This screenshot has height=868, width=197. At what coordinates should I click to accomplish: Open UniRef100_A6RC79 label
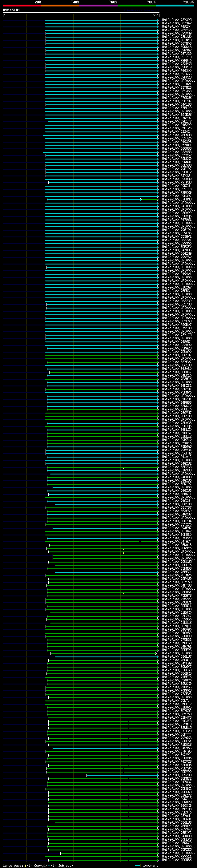[x=176, y=843]
